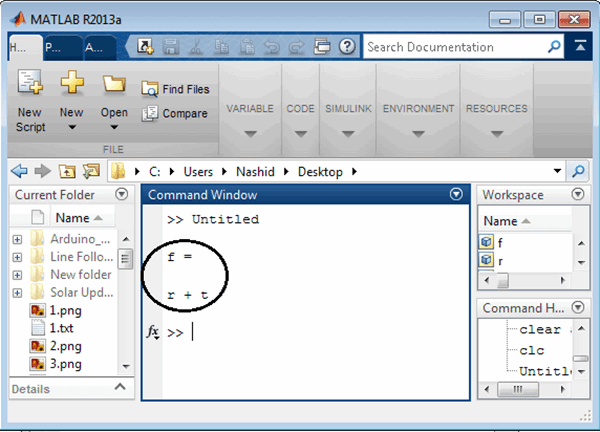The width and height of the screenshot is (600, 432).
Task: Switch to the Apps tab
Action: click(93, 47)
